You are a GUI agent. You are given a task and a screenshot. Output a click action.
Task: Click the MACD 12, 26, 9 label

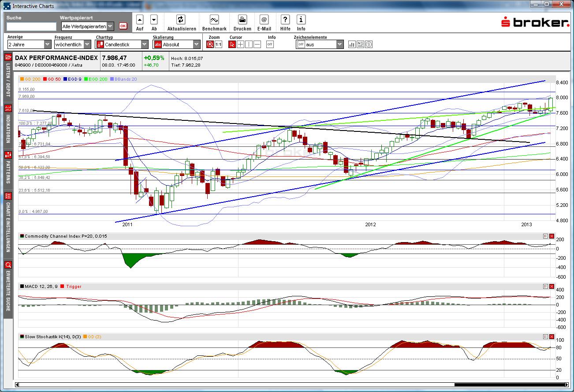(x=41, y=286)
